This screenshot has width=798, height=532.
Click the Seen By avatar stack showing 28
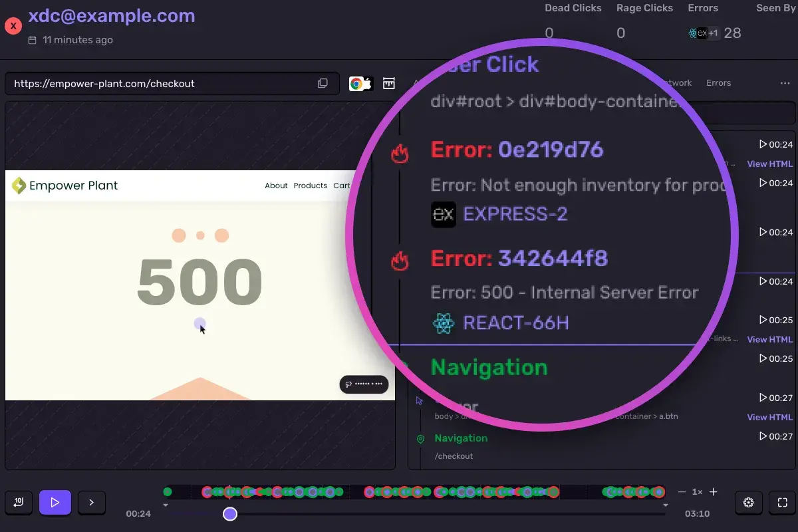(x=704, y=33)
